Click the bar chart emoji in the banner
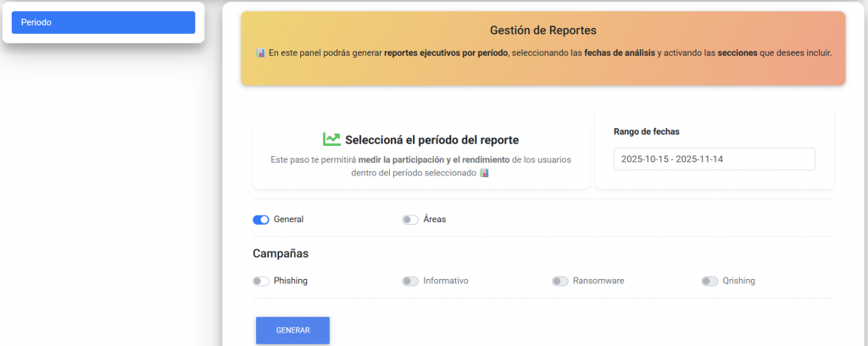 pos(260,53)
